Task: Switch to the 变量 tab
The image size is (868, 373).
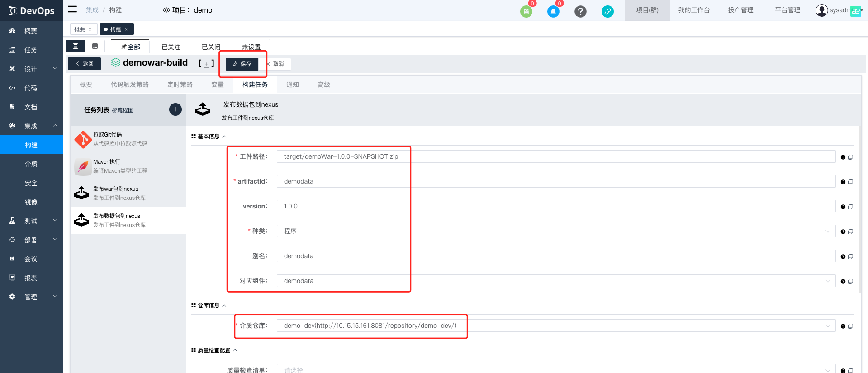Action: (218, 85)
